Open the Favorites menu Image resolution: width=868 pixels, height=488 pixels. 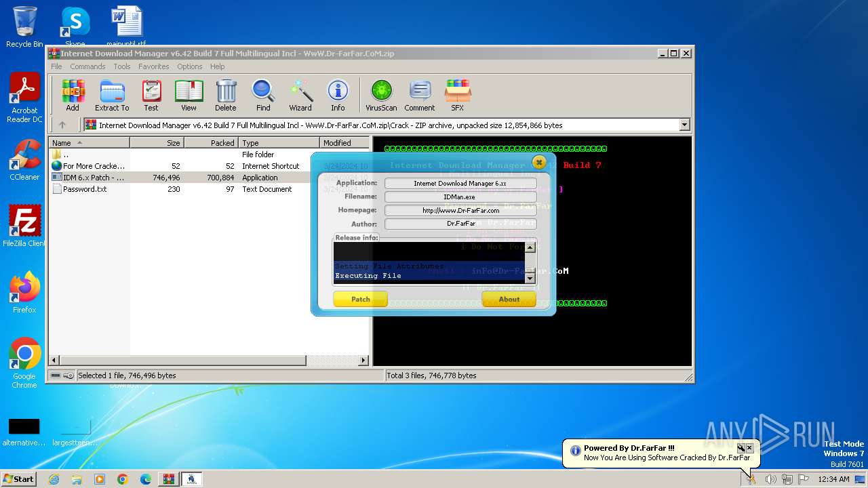pos(154,66)
